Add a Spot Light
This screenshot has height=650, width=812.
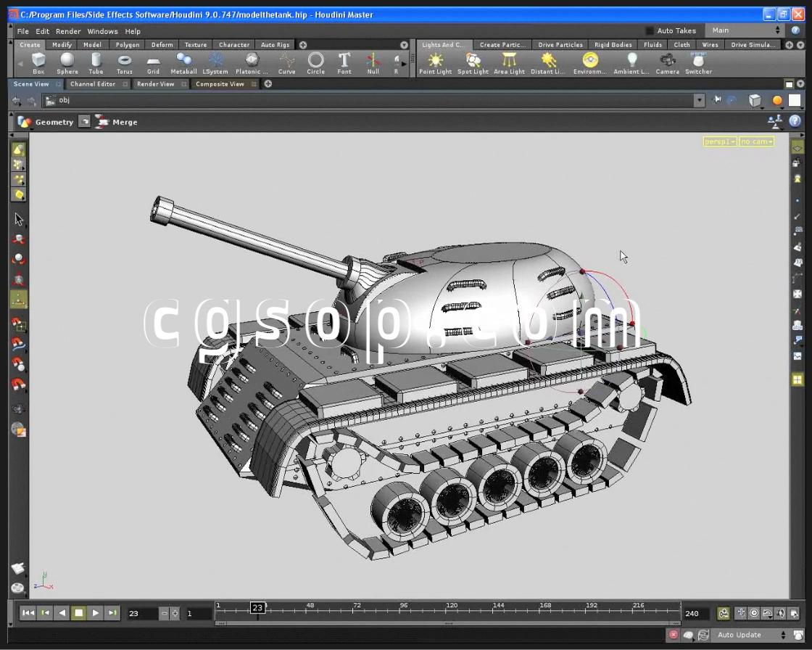(473, 63)
